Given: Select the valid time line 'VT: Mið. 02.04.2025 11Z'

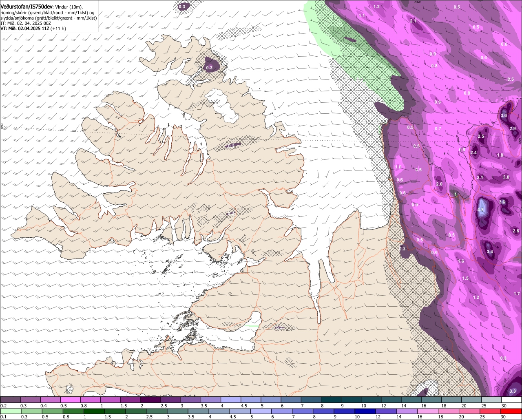Looking at the screenshot, I should click(24, 29).
